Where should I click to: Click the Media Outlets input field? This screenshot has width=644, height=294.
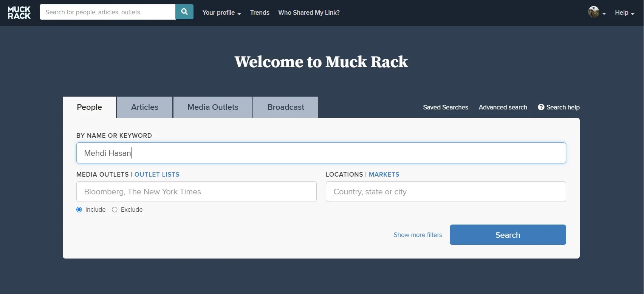pyautogui.click(x=197, y=191)
